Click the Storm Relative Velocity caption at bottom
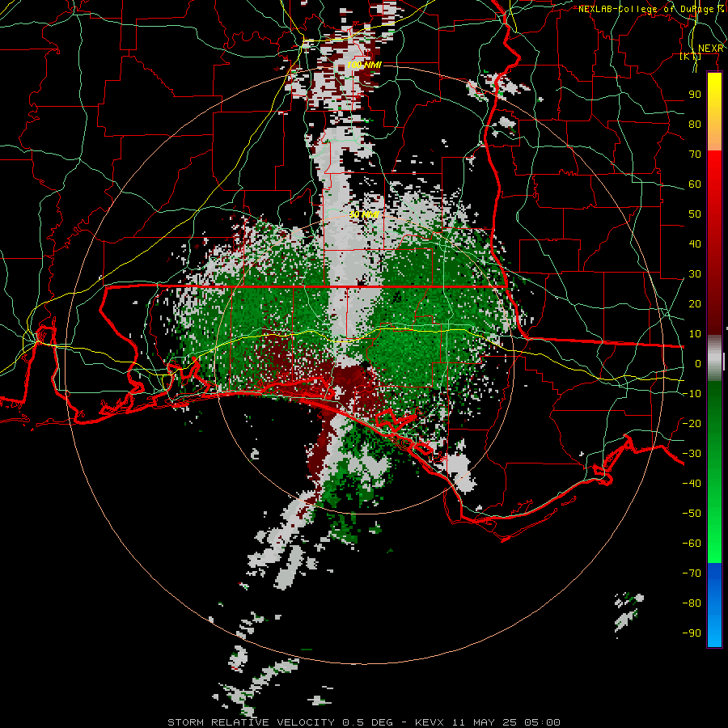Screen dimensions: 728x728 (364, 722)
